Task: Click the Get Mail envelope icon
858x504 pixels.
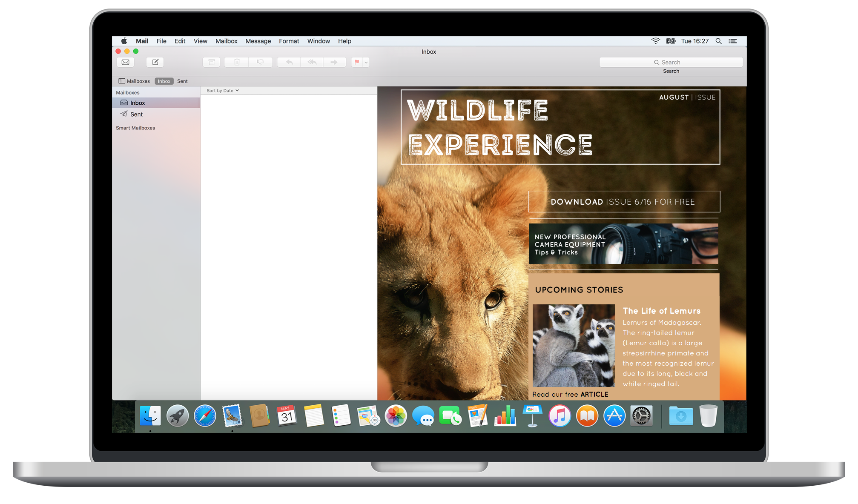Action: (125, 62)
